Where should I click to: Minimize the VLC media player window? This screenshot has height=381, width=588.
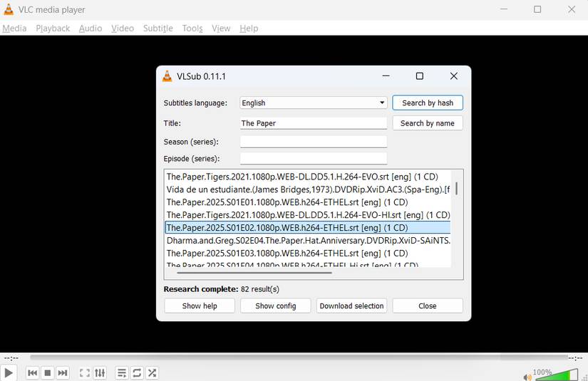504,9
